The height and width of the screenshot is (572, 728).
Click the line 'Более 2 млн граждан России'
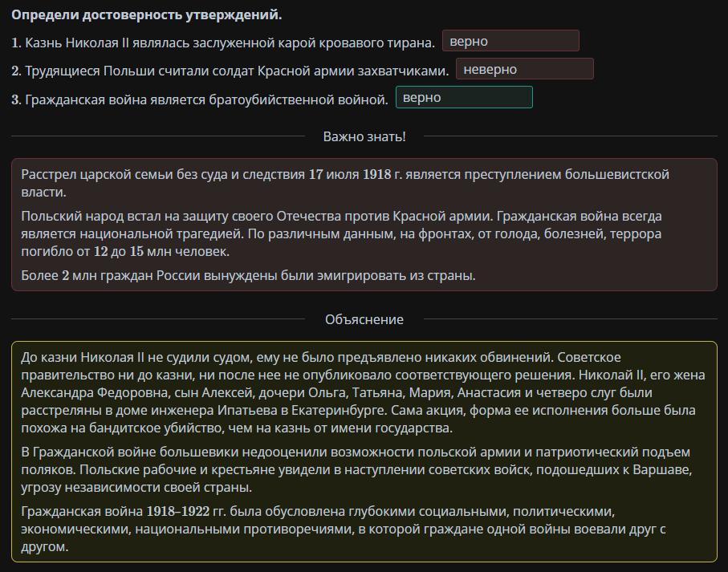(248, 275)
